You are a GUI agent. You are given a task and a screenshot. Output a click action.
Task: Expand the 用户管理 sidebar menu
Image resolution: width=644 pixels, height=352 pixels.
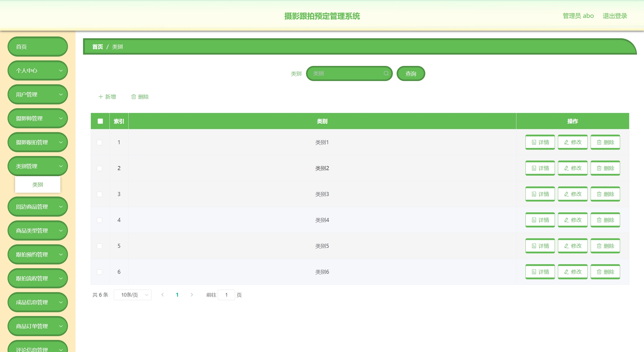(38, 94)
